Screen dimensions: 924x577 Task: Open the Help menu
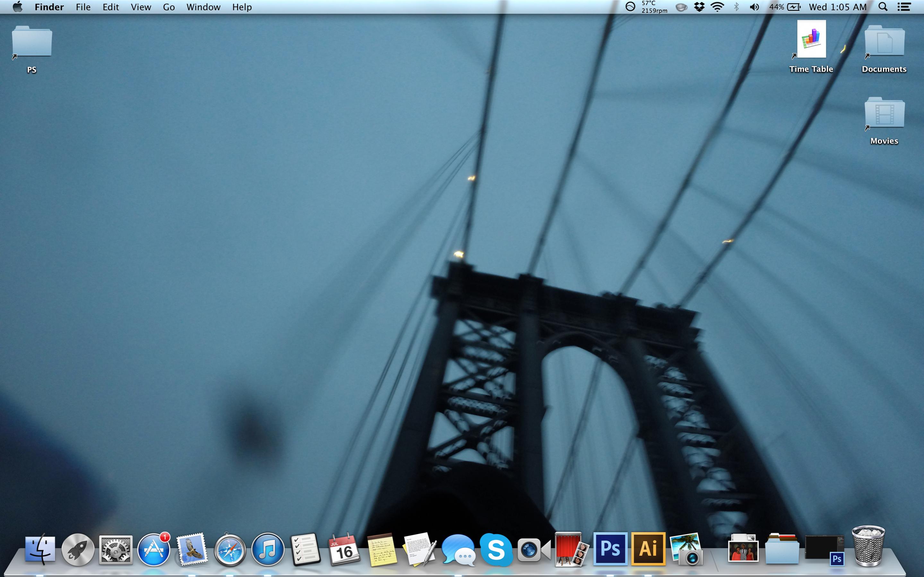[242, 7]
